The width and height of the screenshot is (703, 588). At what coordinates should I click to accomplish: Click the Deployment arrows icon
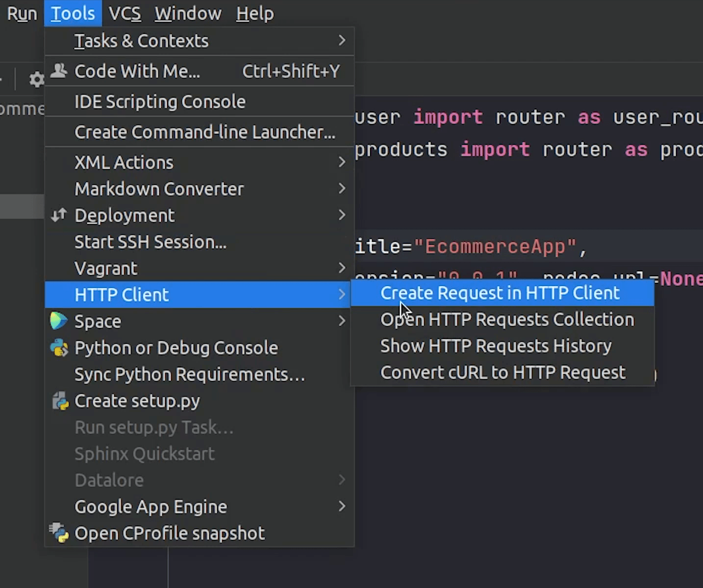point(59,215)
